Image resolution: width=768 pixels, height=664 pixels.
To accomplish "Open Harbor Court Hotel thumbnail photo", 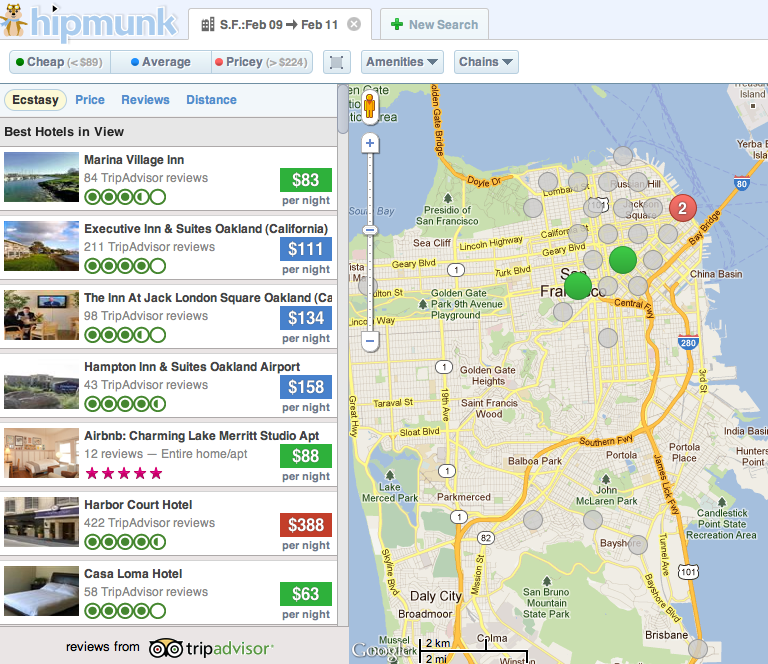I will [x=41, y=522].
